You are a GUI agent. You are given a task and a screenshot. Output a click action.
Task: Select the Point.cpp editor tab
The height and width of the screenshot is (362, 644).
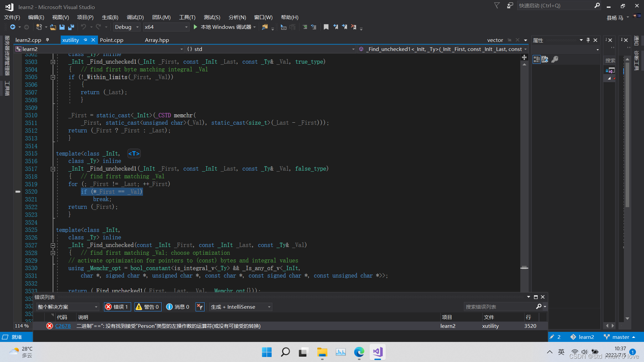[x=111, y=40]
